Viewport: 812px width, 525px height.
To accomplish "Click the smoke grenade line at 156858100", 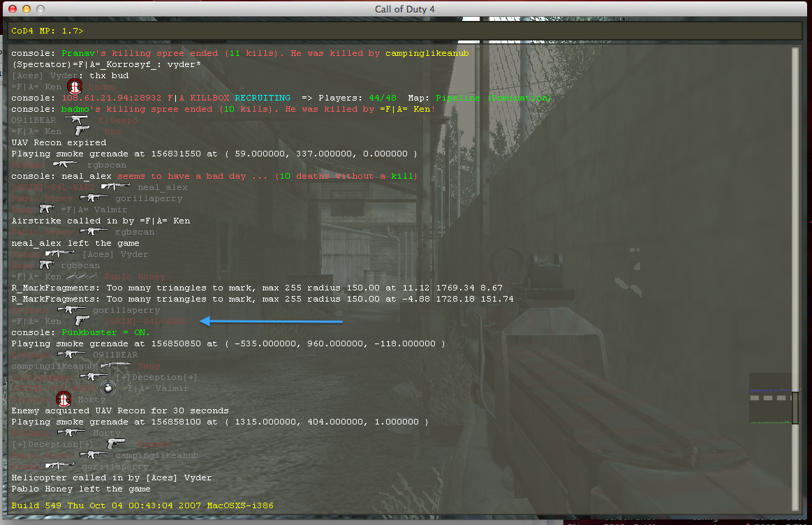I will tap(220, 422).
